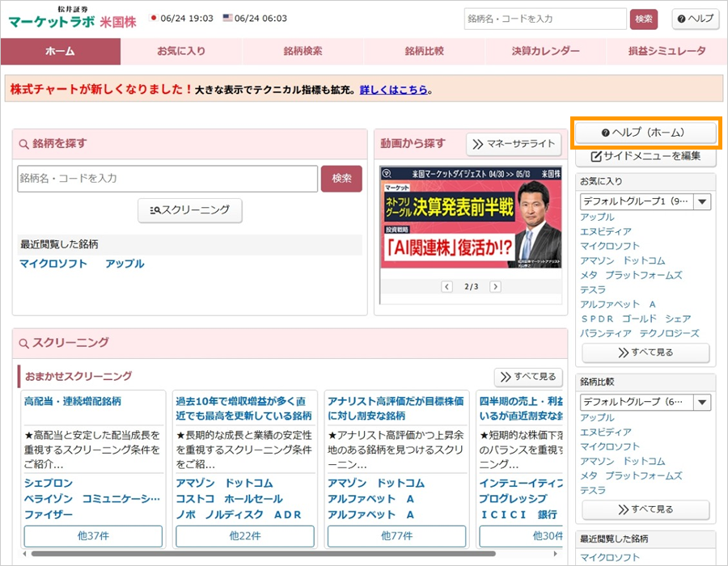728x566 pixels.
Task: Focus the header search box for 銘柄名・コード
Action: coord(545,19)
